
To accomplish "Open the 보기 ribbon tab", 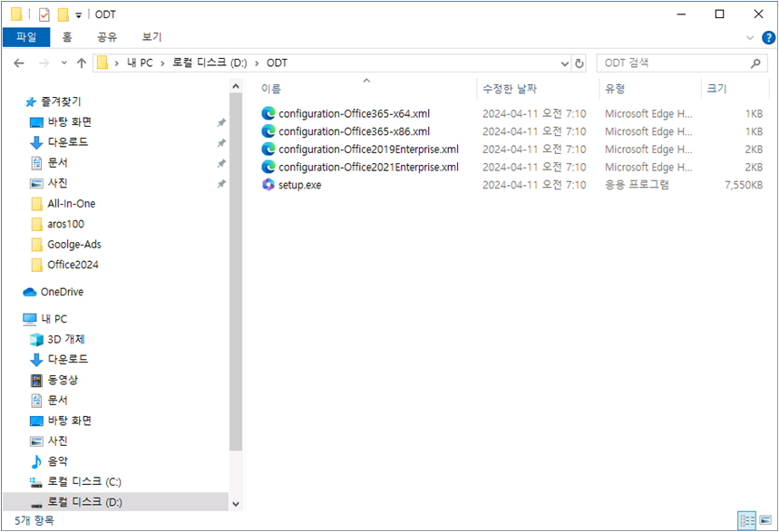I will pos(151,37).
